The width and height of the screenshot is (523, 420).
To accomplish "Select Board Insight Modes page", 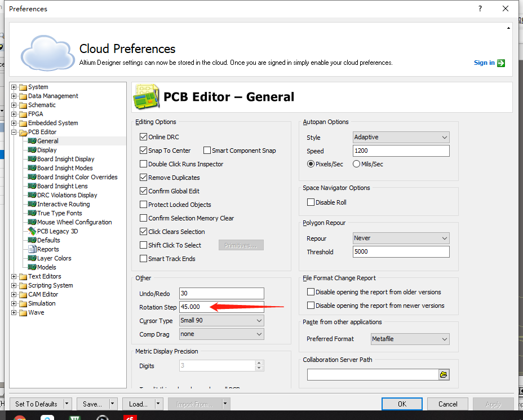I will pos(65,168).
